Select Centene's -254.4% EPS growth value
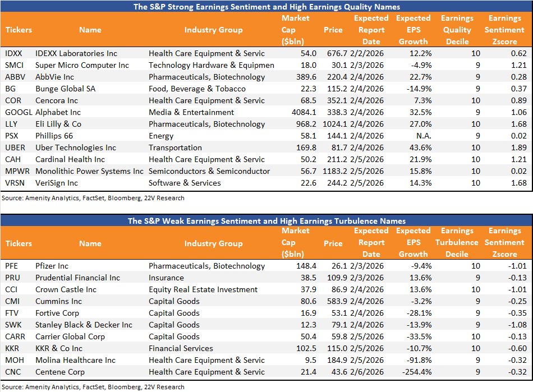This screenshot has height=392, width=533. [417, 372]
